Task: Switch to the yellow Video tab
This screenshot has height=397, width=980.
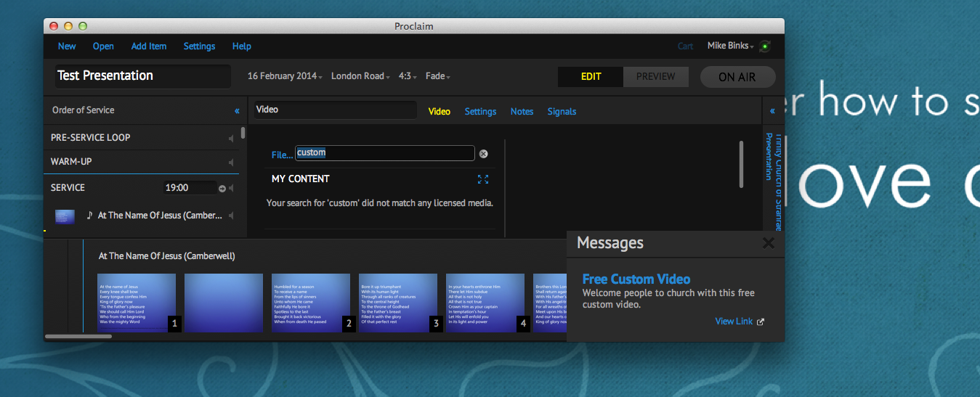Action: click(439, 112)
